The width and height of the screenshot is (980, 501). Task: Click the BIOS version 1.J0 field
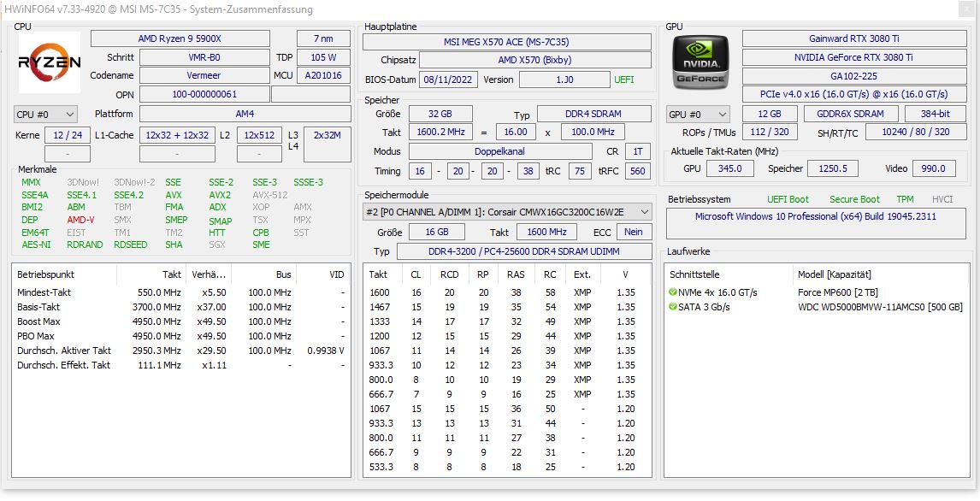[x=564, y=80]
